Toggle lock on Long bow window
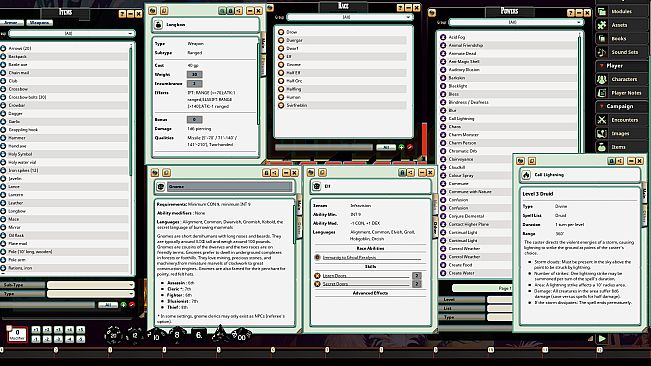Screen dimensions: 651x366 coord(230,11)
